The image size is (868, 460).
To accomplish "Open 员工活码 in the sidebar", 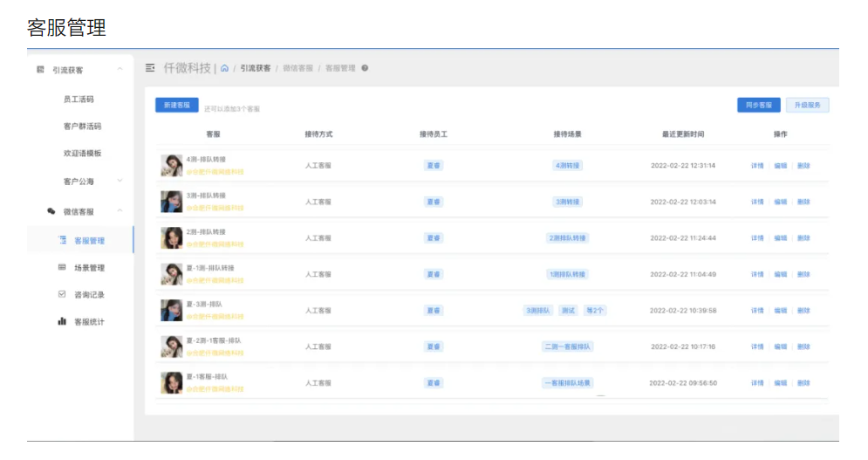I will tap(79, 100).
